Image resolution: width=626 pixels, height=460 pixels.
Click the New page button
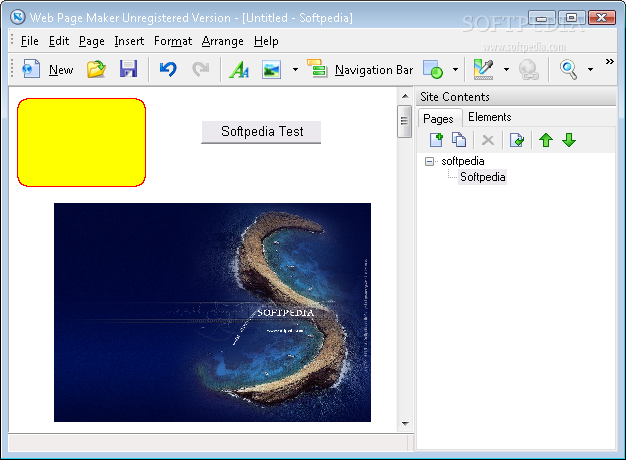(48, 69)
